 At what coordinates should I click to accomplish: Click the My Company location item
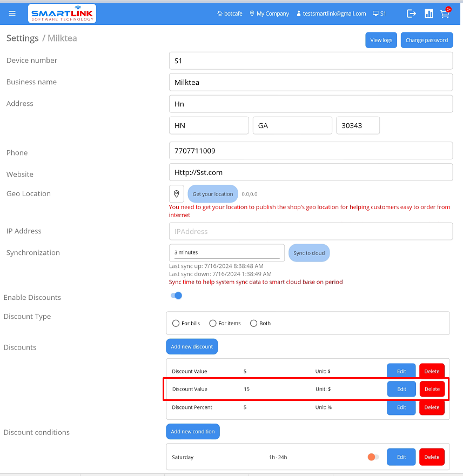pos(269,14)
